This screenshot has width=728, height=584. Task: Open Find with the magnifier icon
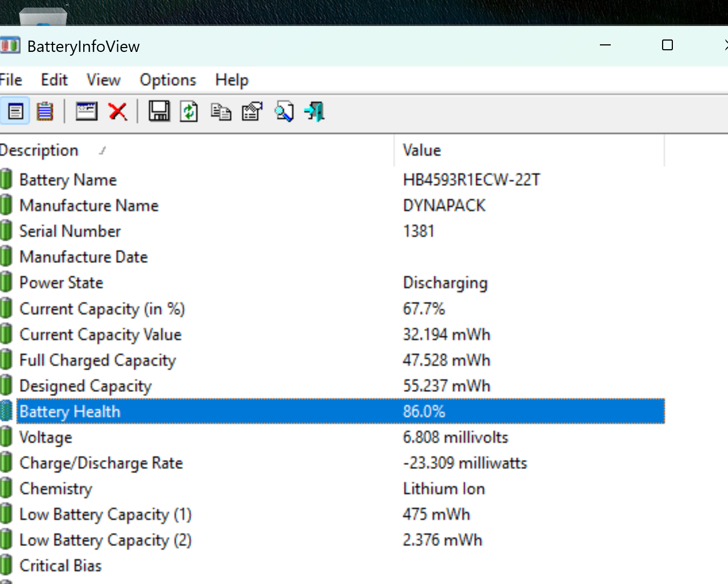coord(284,112)
